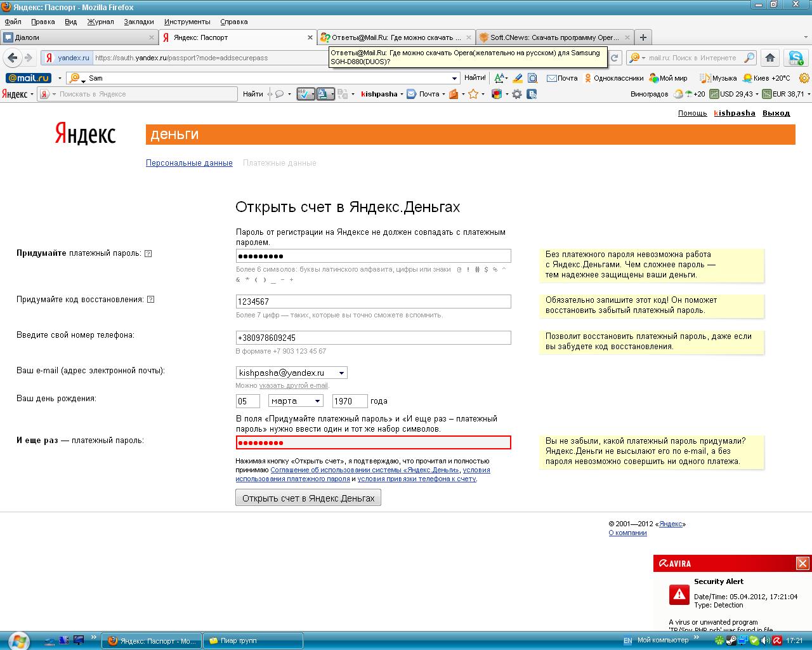Close the Avira Security Alert popup

(802, 563)
